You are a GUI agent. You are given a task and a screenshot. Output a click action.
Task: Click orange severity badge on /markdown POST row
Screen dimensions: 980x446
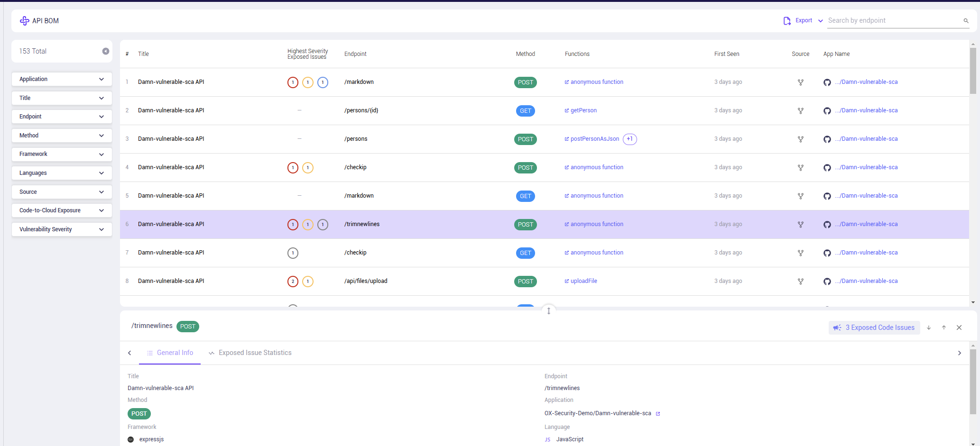point(308,82)
